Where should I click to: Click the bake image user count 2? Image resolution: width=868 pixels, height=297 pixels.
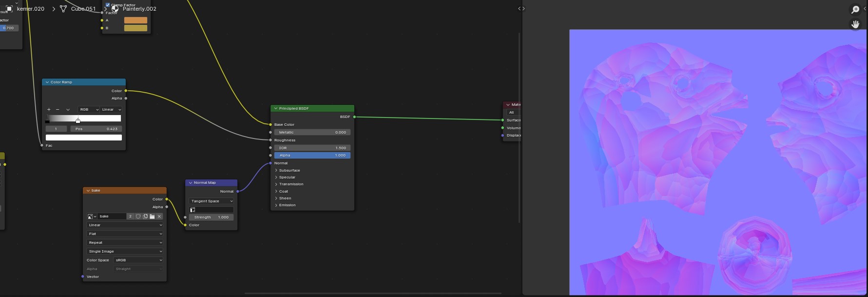130,217
